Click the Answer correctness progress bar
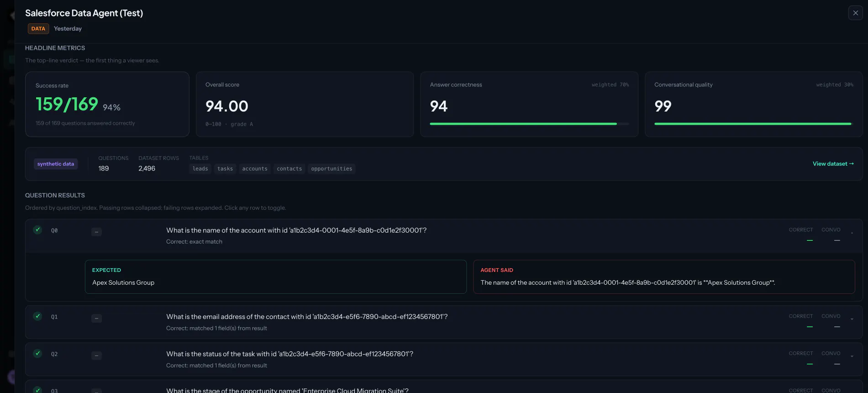The width and height of the screenshot is (868, 393). tap(529, 124)
